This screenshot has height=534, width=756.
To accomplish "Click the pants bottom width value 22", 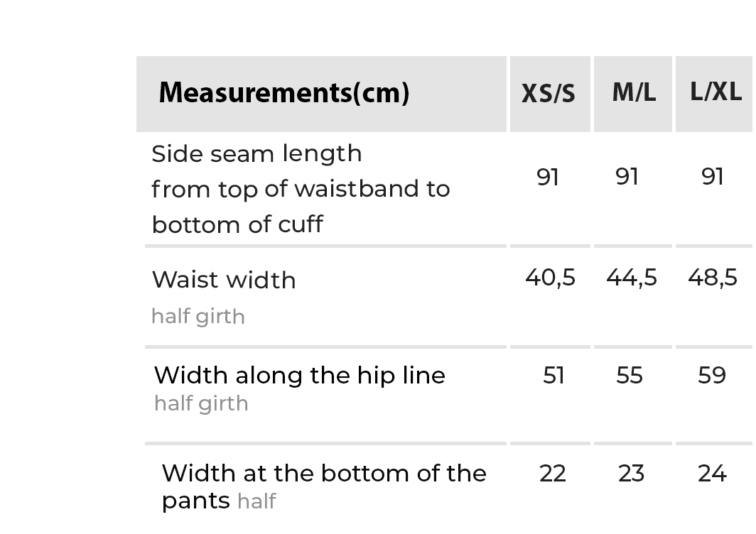I will pyautogui.click(x=553, y=473).
